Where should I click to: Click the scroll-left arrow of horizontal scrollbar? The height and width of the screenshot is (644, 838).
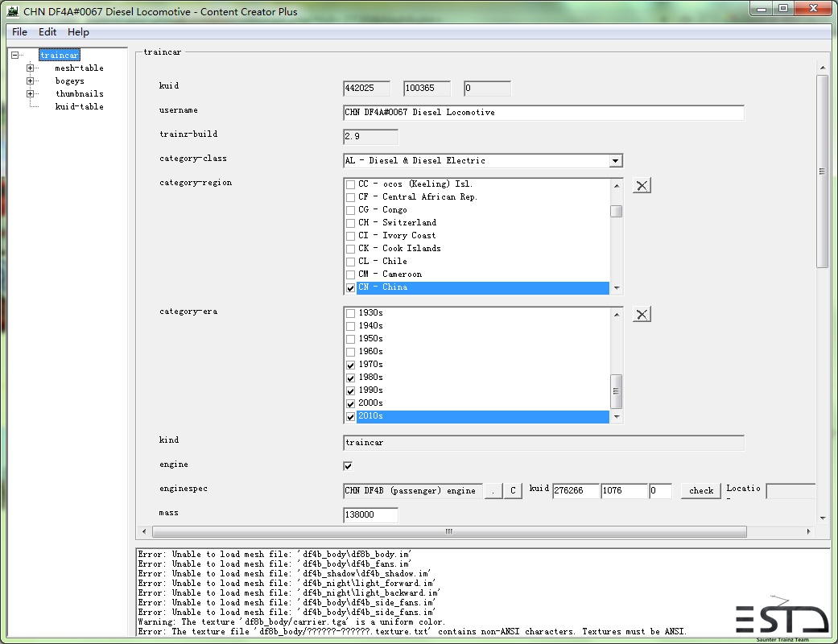click(x=144, y=532)
